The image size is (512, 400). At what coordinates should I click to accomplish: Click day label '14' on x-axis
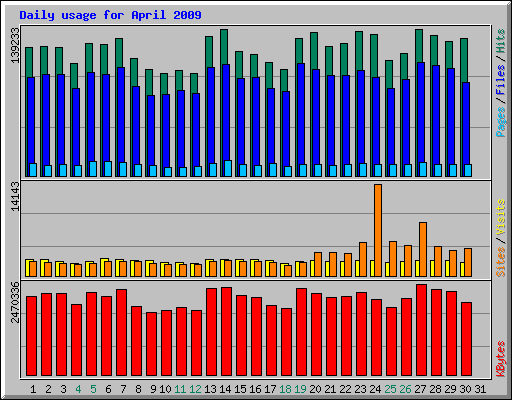[225, 389]
